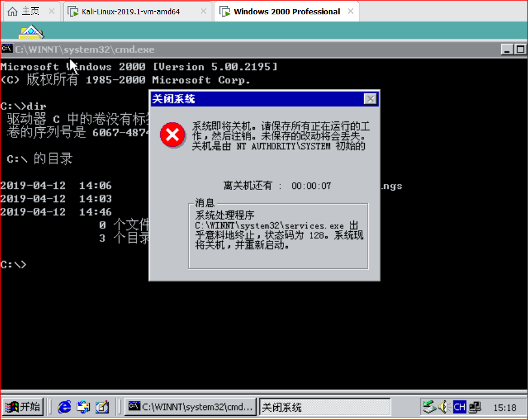Screen dimensions: 528x420
Task: Click the cmd icon on taskbar button
Action: click(x=134, y=406)
